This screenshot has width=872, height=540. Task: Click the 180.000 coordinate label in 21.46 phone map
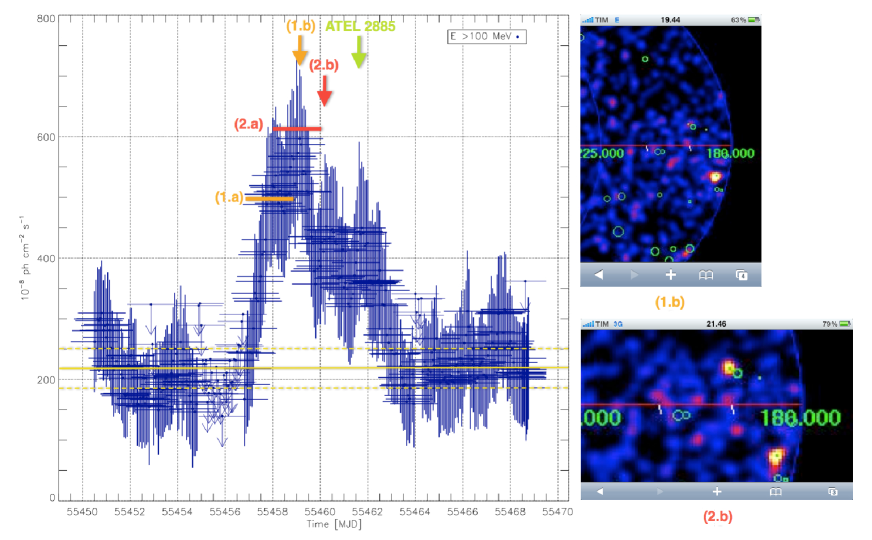pos(800,418)
